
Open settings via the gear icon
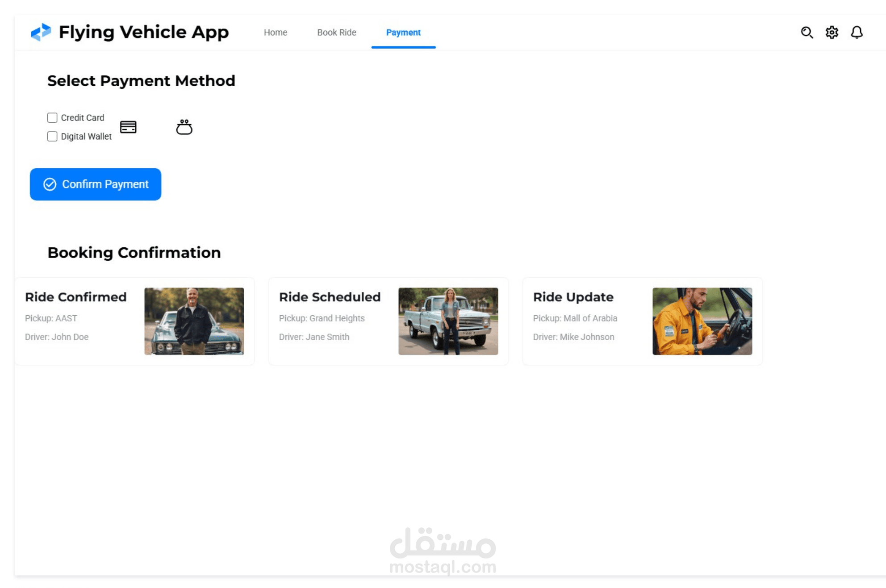coord(832,32)
